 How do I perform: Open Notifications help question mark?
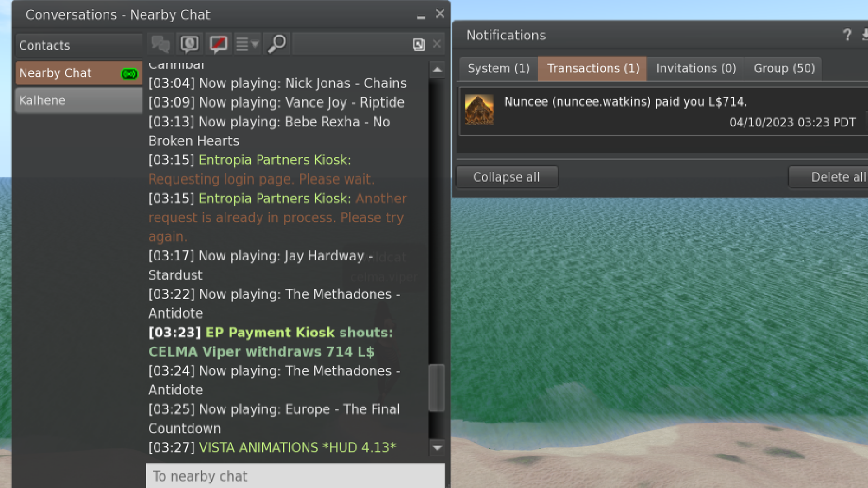tap(847, 35)
